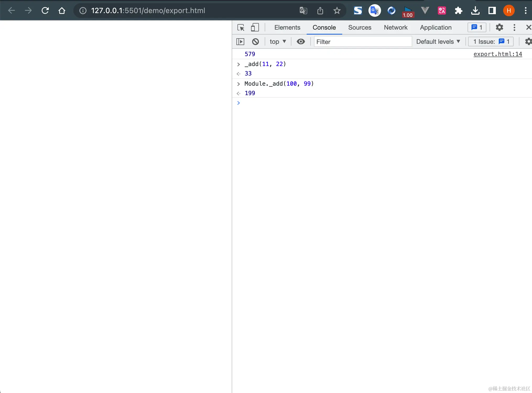
Task: Open the Default levels dropdown
Action: pos(438,41)
